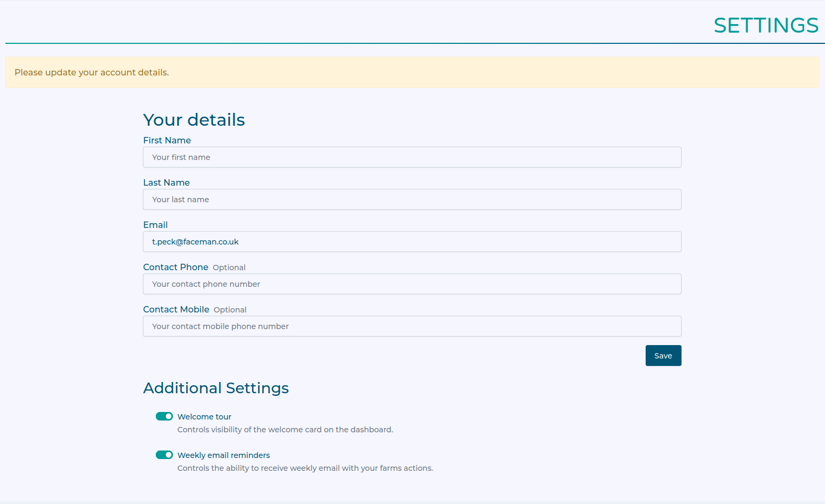Focus the Last Name text box
The width and height of the screenshot is (825, 504).
tap(412, 200)
